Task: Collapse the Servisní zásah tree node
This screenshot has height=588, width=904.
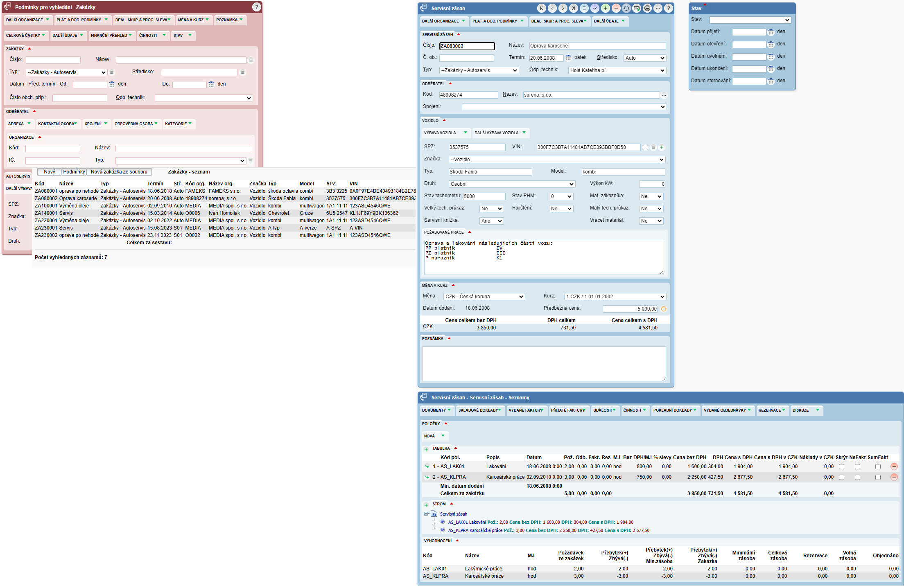Action: coord(426,514)
